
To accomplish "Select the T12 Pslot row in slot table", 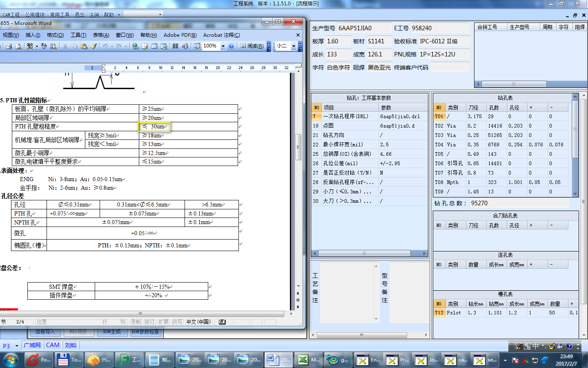I will tap(506, 313).
